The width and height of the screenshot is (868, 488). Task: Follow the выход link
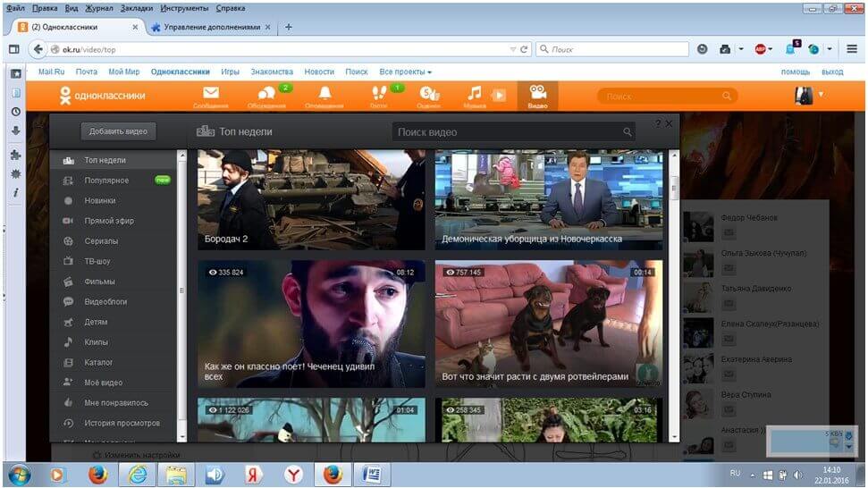[831, 72]
